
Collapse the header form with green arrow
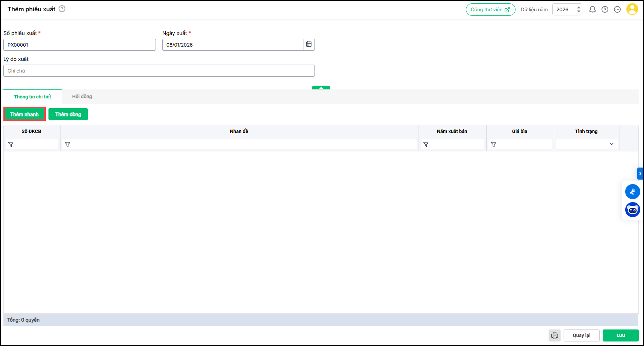pos(321,88)
